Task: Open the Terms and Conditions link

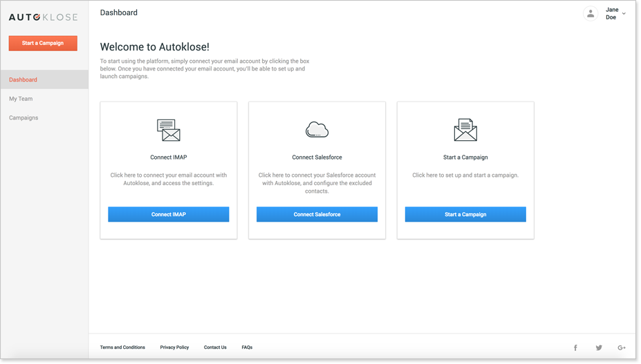Action: coord(122,347)
